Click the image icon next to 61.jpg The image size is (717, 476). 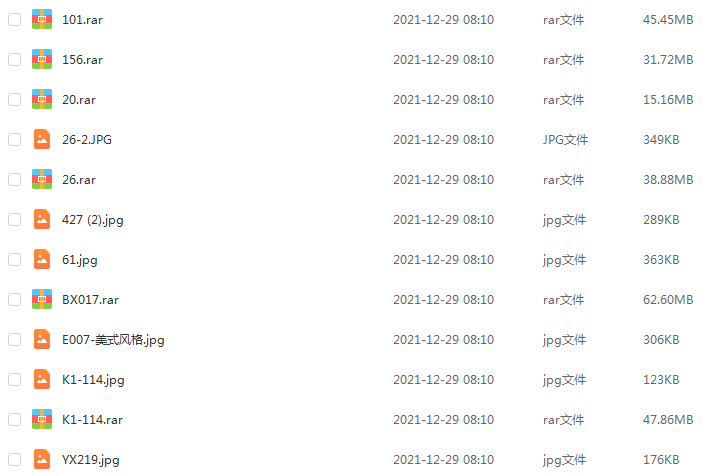(42, 259)
